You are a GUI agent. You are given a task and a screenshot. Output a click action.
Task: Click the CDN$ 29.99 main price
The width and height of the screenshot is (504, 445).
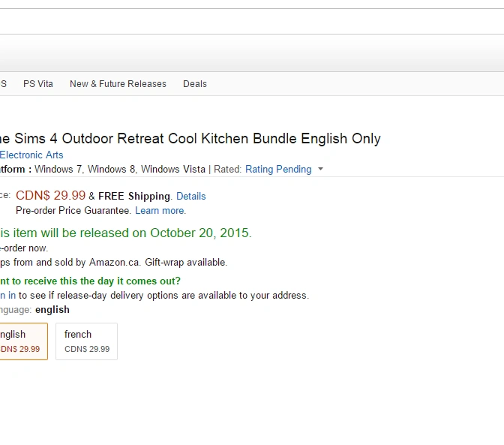point(50,196)
